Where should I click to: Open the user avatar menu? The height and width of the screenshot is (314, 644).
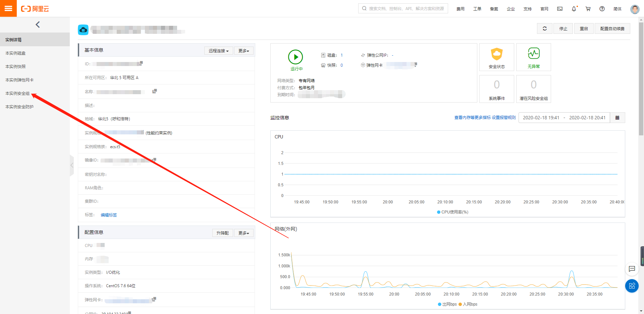click(635, 9)
